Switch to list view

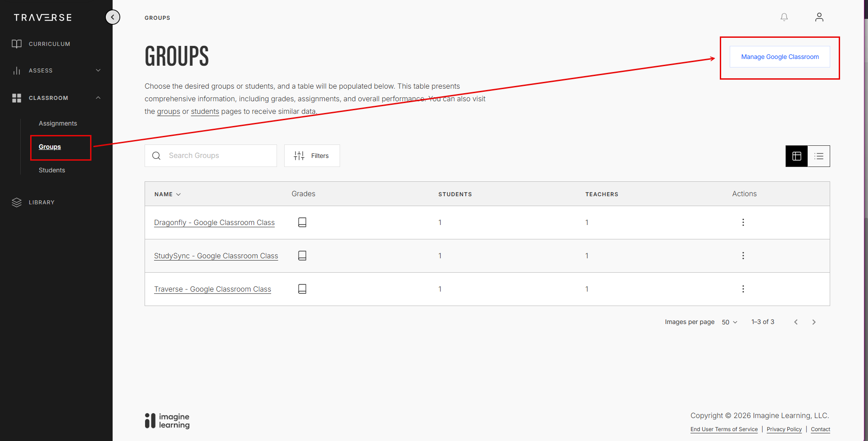[x=819, y=156]
